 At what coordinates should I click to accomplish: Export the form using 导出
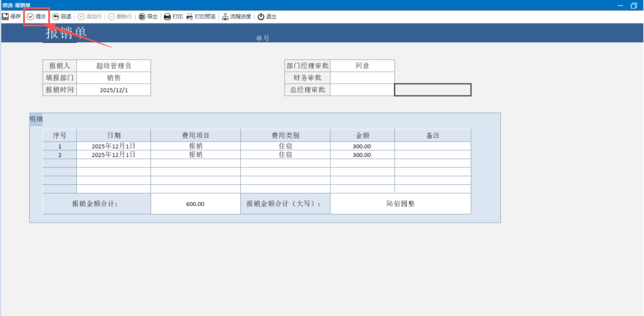point(148,17)
